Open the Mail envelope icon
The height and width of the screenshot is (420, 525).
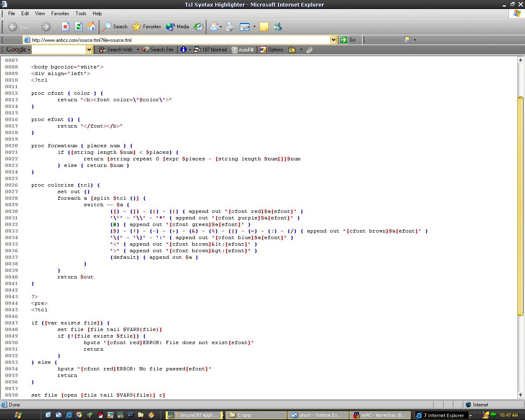(214, 27)
